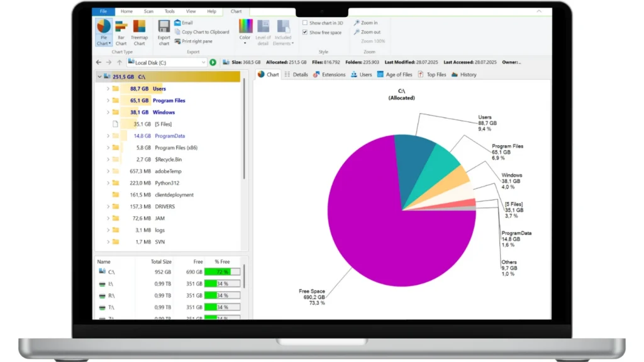Switch to Bar Chart view
This screenshot has width=644, height=362.
[x=121, y=28]
